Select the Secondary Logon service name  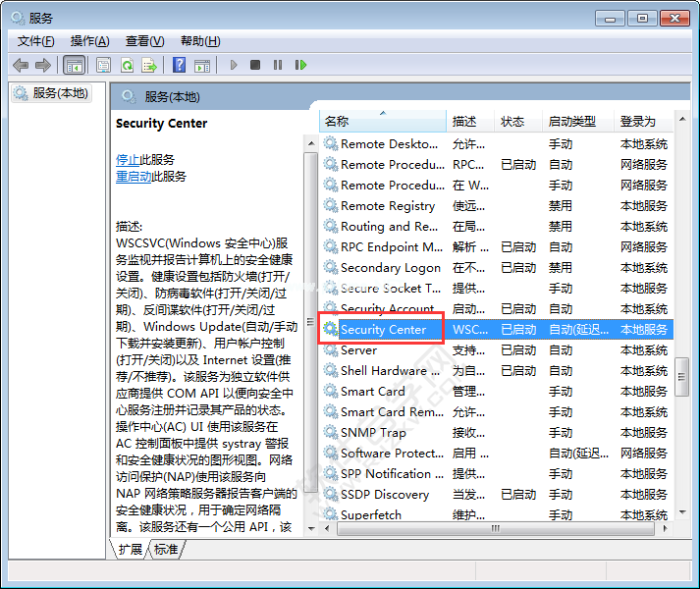pos(391,267)
